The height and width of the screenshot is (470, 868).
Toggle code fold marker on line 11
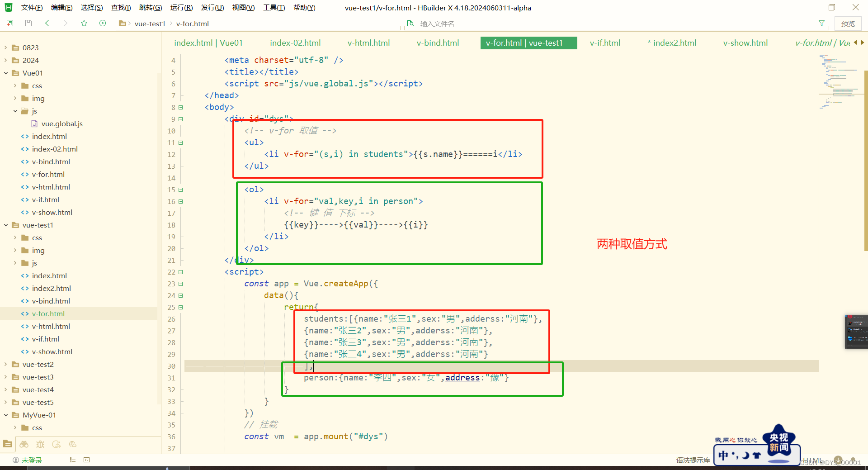click(x=181, y=142)
